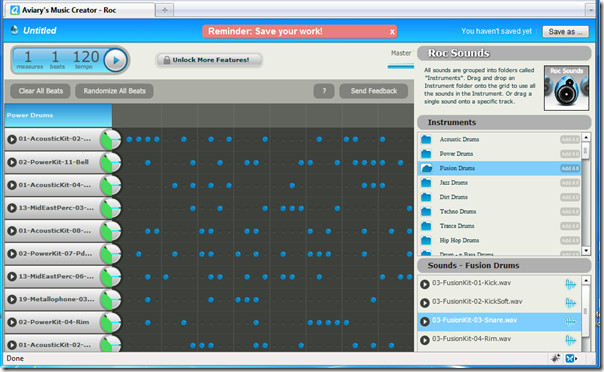Toggle first active beat in 02-PowerKit-07-Pd row
604x372 pixels.
(x=139, y=254)
